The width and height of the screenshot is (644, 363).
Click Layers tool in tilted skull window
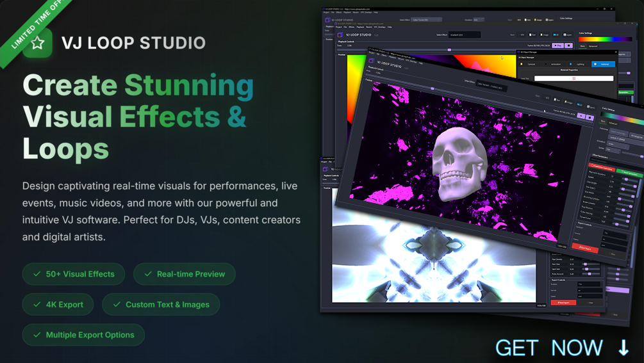click(x=591, y=107)
